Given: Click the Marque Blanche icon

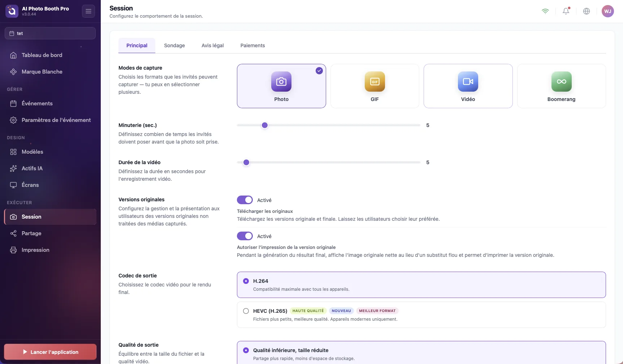Looking at the screenshot, I should 13,72.
